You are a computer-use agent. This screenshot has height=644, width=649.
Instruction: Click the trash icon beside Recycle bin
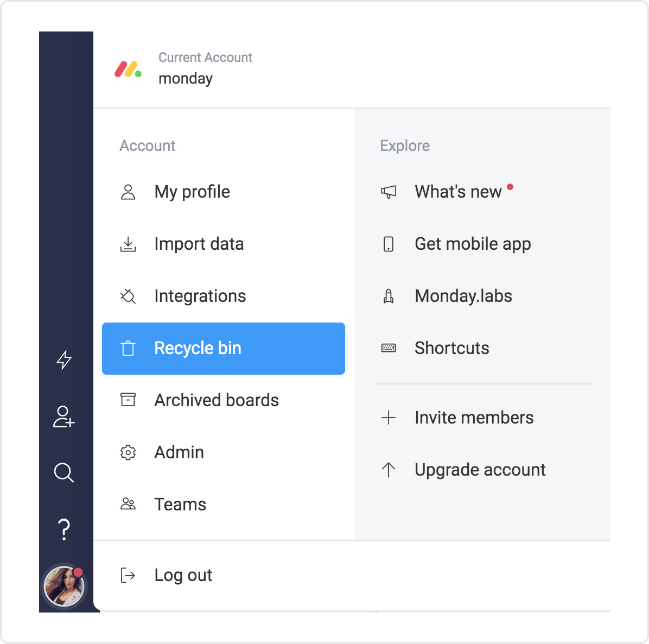(128, 348)
